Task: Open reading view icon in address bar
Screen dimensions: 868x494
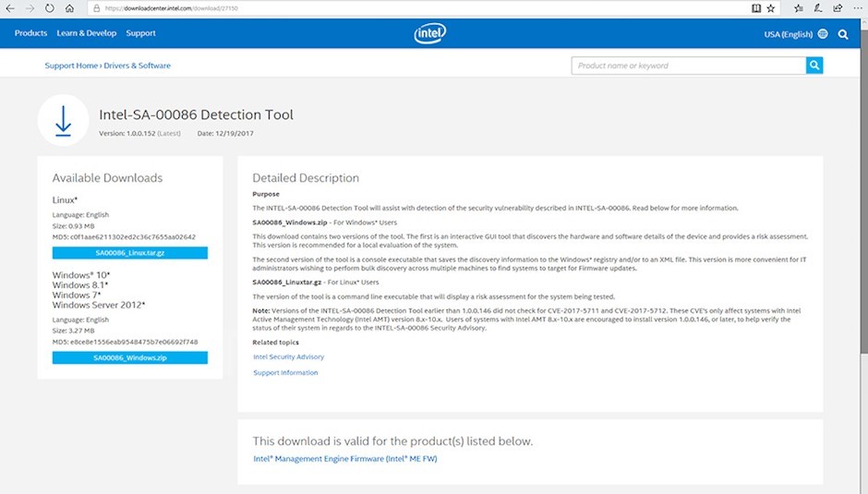Action: click(756, 8)
